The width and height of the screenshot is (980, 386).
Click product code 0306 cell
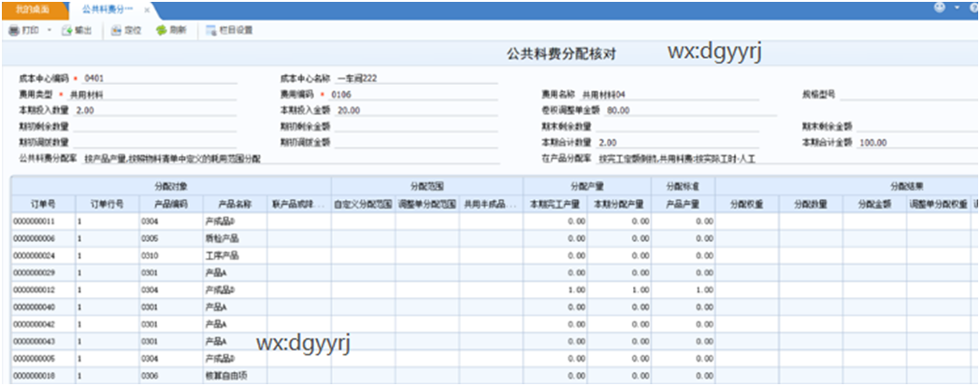(x=170, y=376)
